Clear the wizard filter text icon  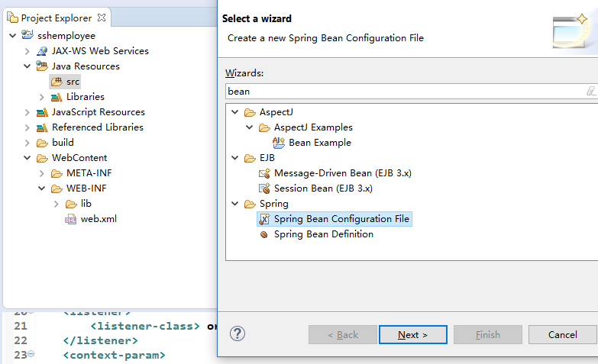pyautogui.click(x=590, y=92)
